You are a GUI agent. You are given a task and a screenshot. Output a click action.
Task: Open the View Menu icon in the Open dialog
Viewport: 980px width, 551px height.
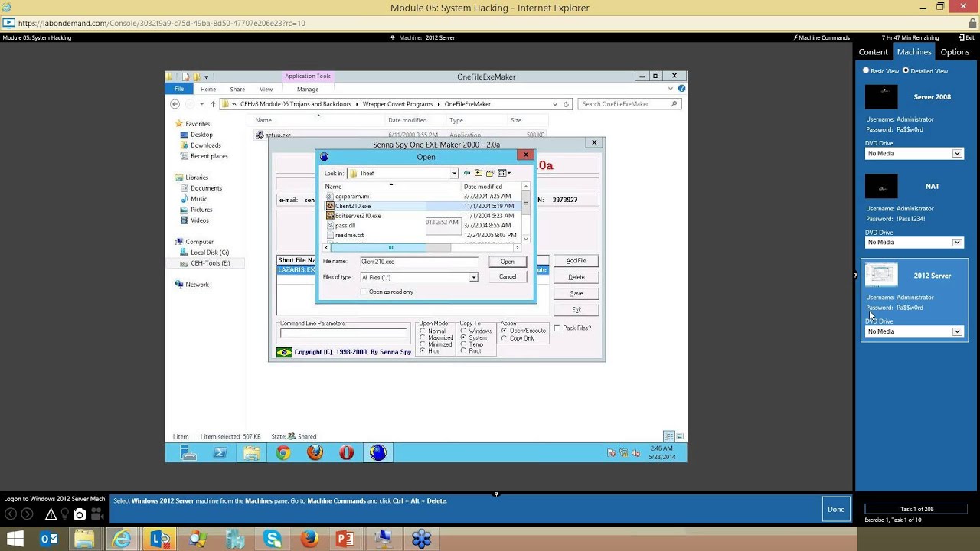(x=504, y=173)
